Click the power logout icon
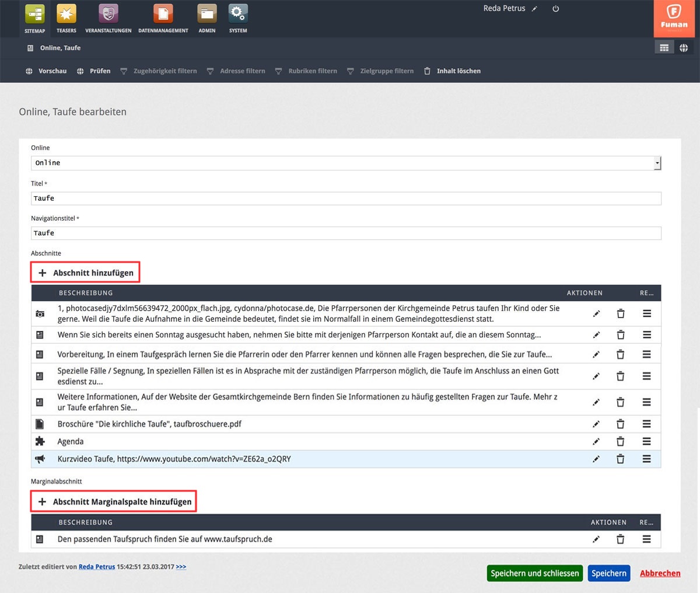 point(555,9)
